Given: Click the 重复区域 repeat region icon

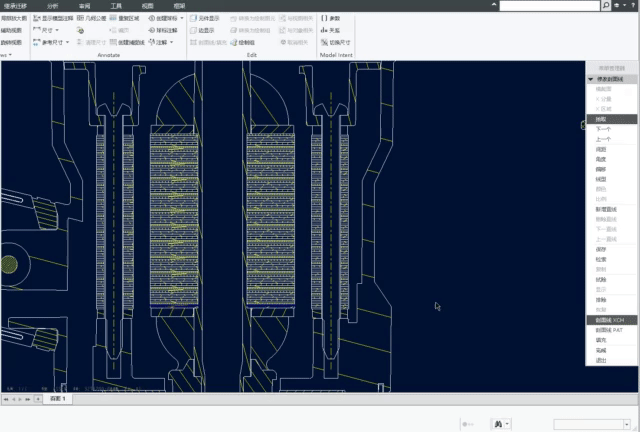Looking at the screenshot, I should click(x=113, y=18).
